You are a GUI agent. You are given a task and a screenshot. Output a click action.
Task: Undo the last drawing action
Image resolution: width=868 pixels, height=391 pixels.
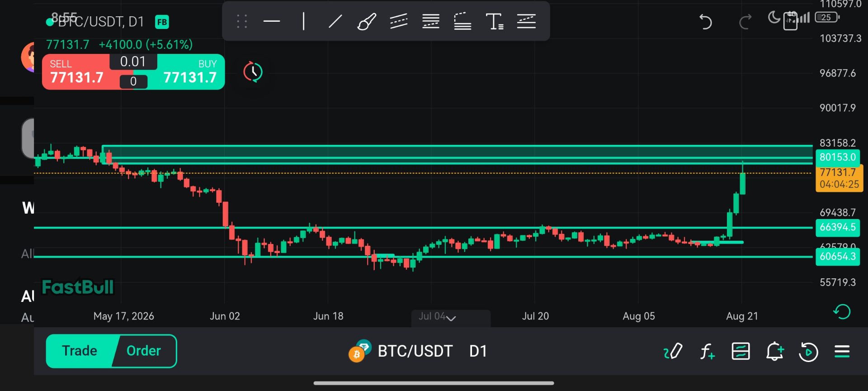pyautogui.click(x=705, y=21)
